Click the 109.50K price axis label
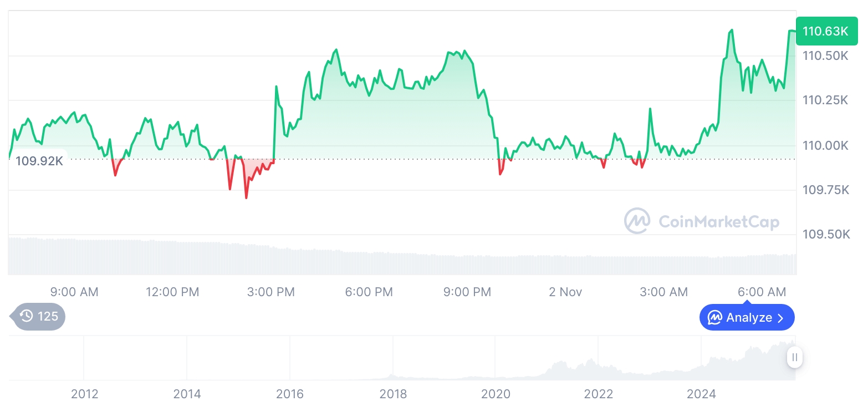The width and height of the screenshot is (868, 406). coord(826,235)
